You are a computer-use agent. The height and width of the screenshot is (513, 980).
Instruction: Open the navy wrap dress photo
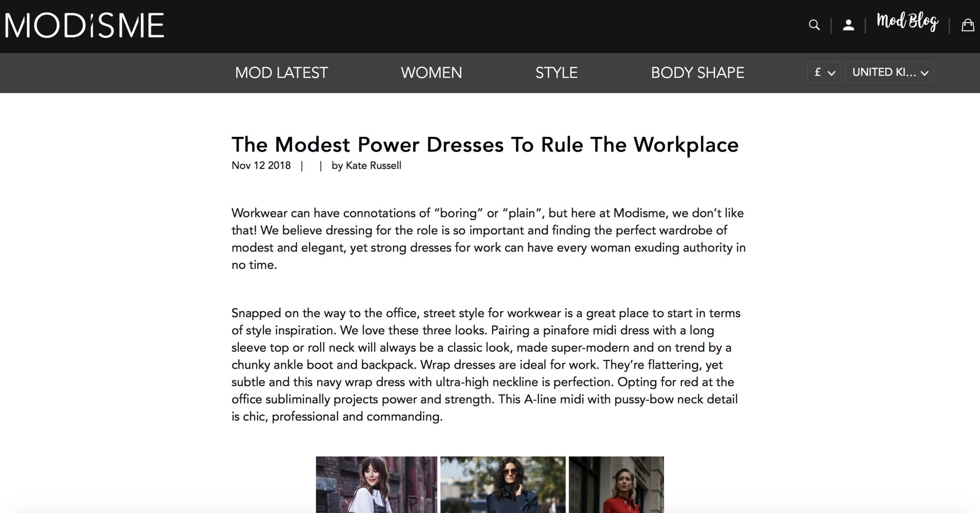click(503, 485)
